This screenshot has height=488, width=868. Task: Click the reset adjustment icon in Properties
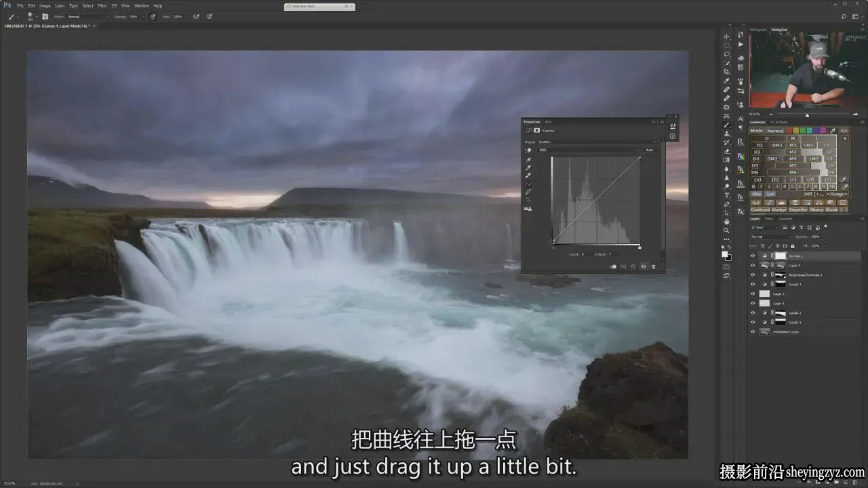coord(633,266)
